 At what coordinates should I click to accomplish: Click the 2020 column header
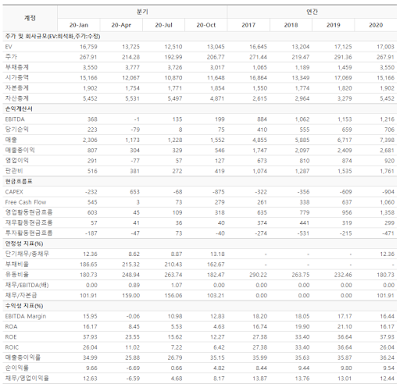[x=376, y=25]
